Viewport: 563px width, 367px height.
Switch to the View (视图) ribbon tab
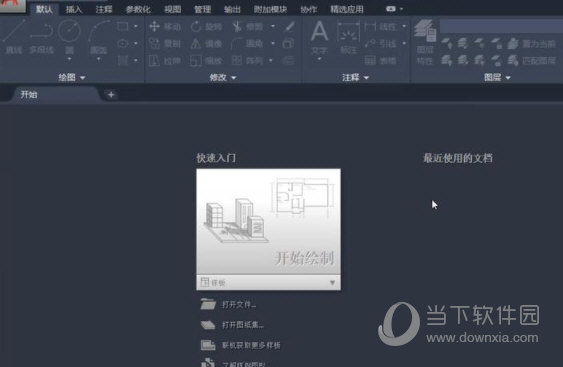pyautogui.click(x=173, y=9)
